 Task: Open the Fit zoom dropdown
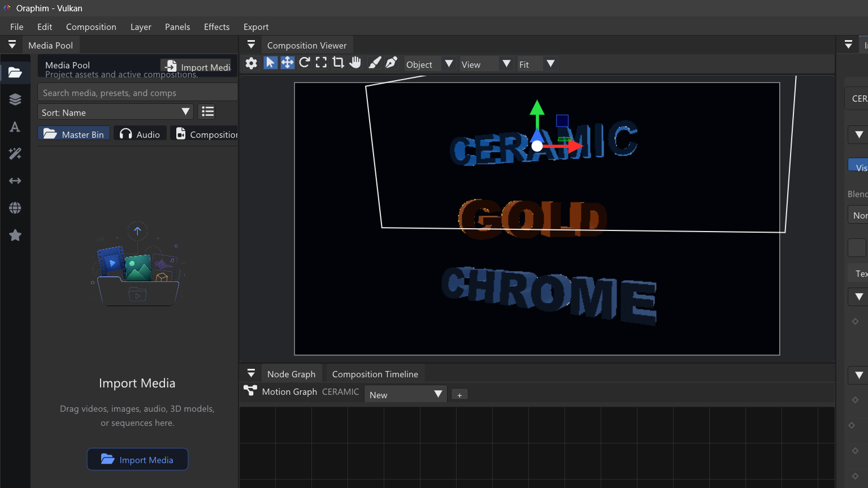[537, 64]
